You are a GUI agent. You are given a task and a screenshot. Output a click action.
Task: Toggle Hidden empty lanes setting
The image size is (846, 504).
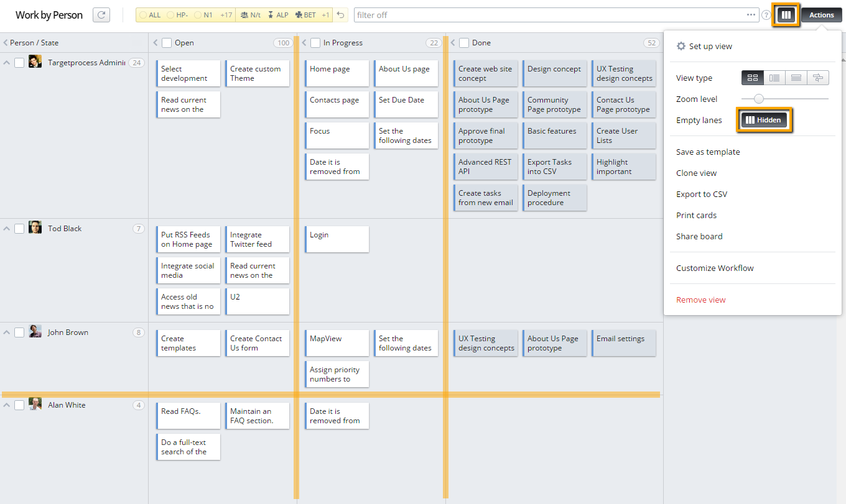[x=764, y=119]
